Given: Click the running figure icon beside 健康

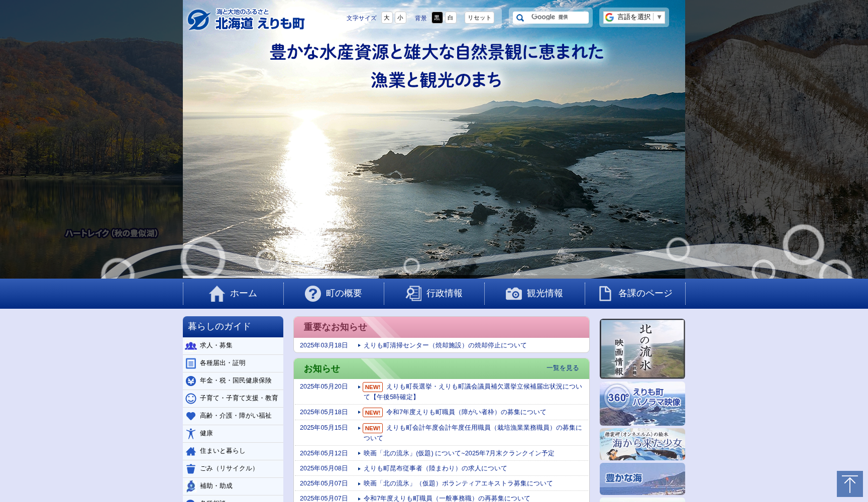Looking at the screenshot, I should [x=191, y=433].
